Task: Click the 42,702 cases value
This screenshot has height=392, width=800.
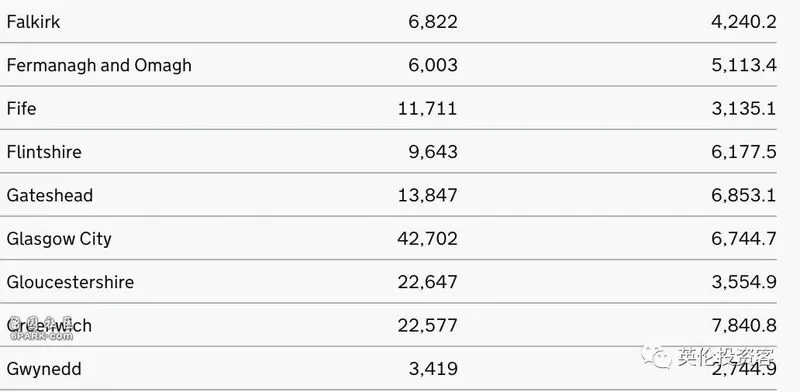Action: (x=428, y=239)
